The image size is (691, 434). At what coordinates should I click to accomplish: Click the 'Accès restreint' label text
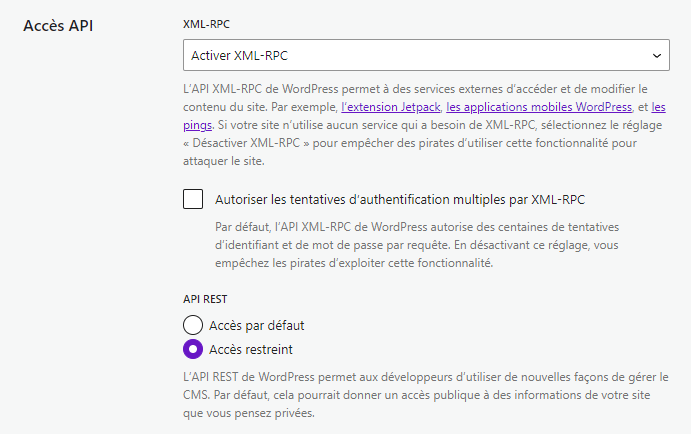pyautogui.click(x=251, y=349)
